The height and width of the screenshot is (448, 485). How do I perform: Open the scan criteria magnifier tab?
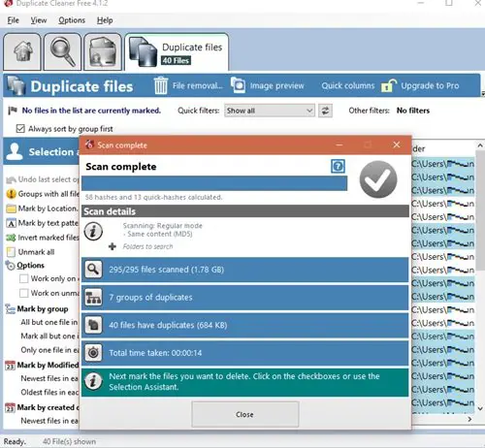click(62, 51)
